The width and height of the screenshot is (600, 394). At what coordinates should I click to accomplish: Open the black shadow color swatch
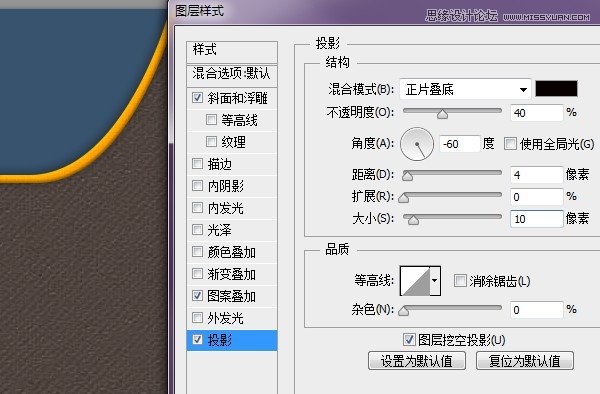[x=556, y=89]
